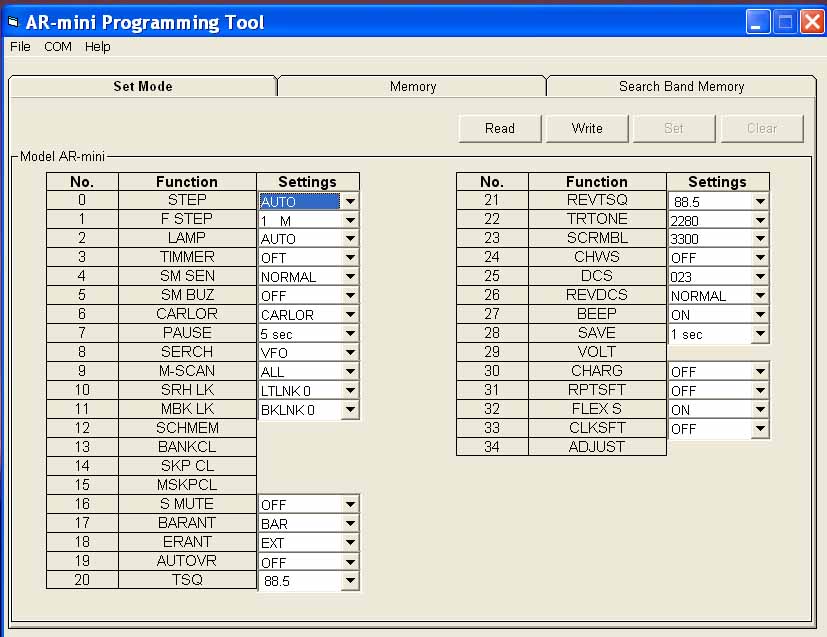Expand the RPTSFT settings dropdown
This screenshot has width=827, height=637.
pyautogui.click(x=759, y=391)
